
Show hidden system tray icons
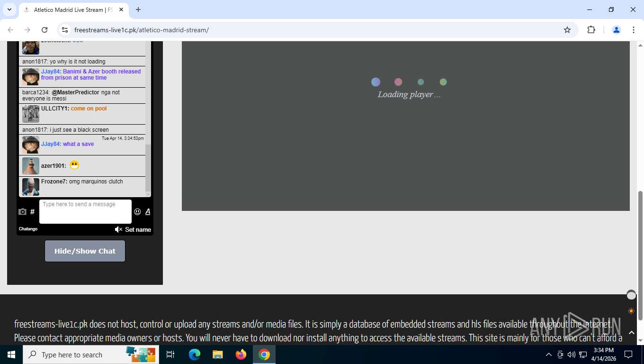pyautogui.click(x=549, y=355)
